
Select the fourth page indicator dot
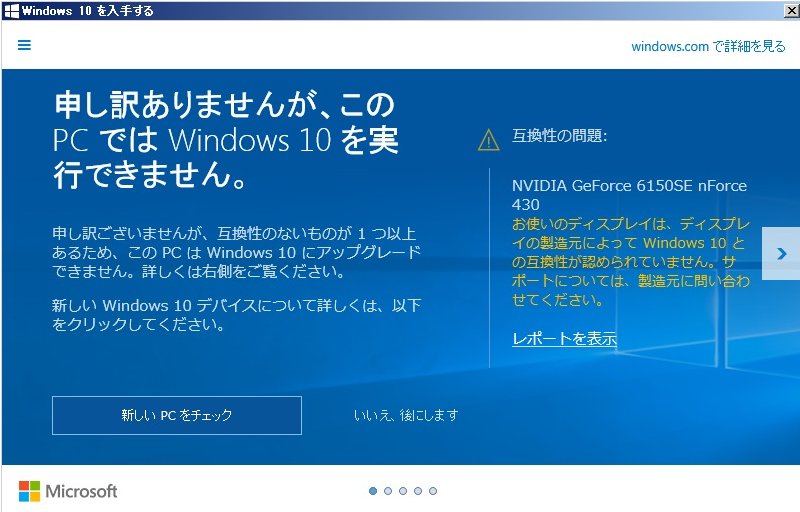tap(418, 491)
